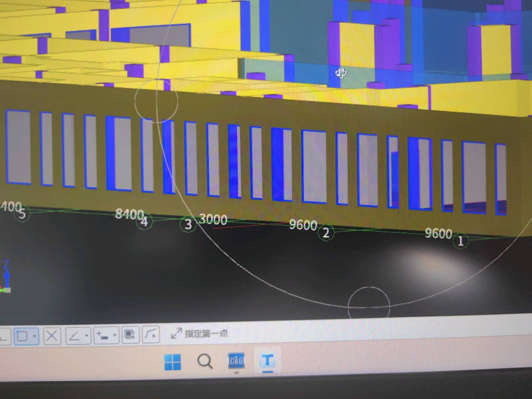The width and height of the screenshot is (532, 399).
Task: Click the orbit cursor icon in viewport
Action: 341,73
